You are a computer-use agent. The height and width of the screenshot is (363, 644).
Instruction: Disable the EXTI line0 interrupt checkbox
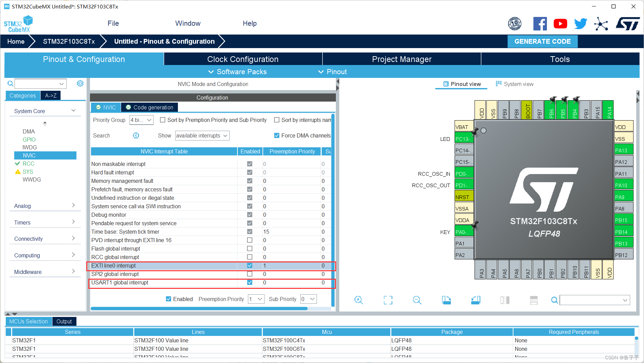(250, 265)
